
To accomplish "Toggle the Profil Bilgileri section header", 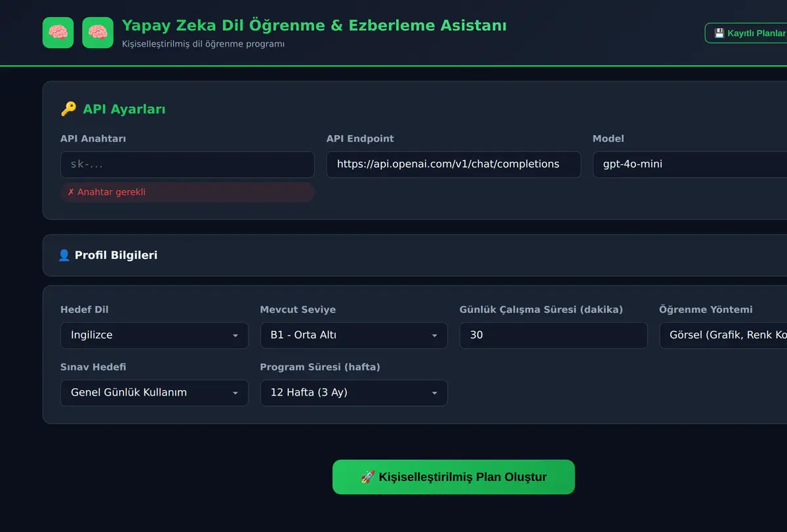I will pyautogui.click(x=414, y=255).
